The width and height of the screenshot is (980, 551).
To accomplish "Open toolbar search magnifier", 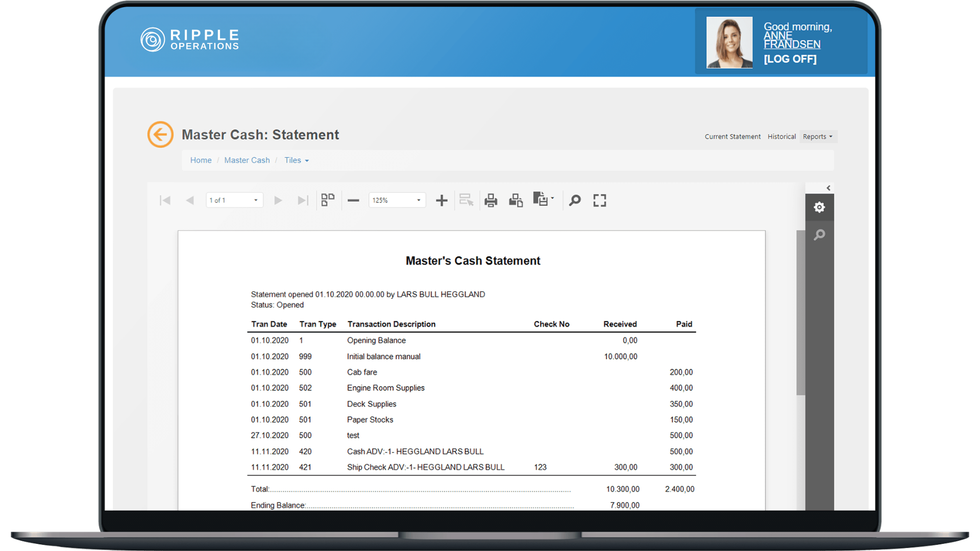I will 575,201.
